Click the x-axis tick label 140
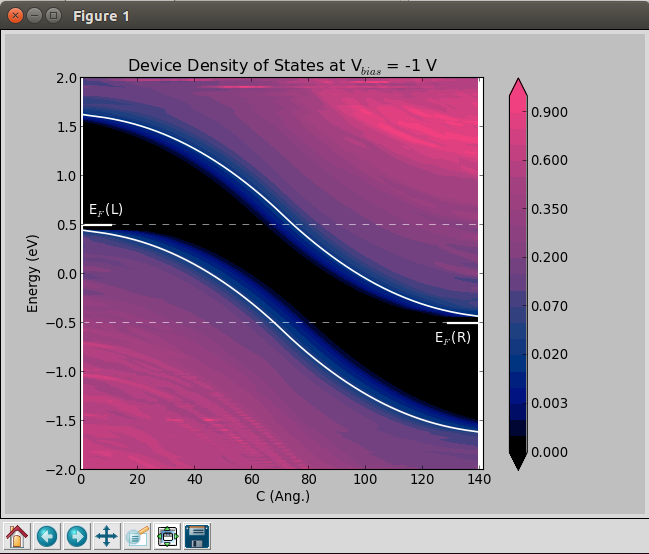Image resolution: width=649 pixels, height=554 pixels. tap(479, 479)
